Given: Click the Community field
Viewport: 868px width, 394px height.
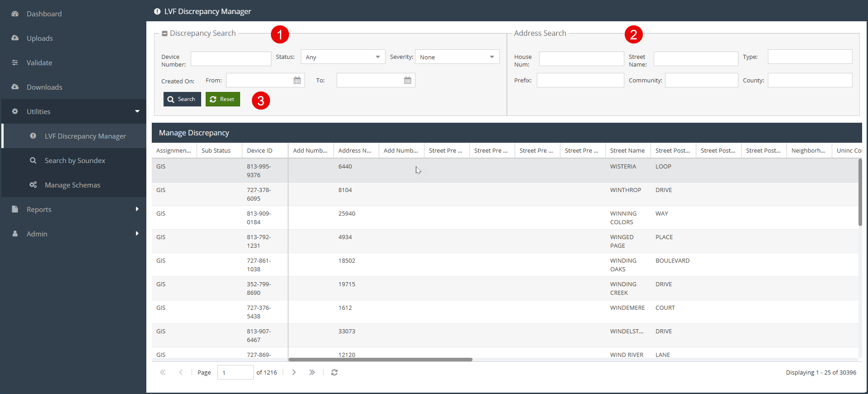Looking at the screenshot, I should pyautogui.click(x=702, y=80).
